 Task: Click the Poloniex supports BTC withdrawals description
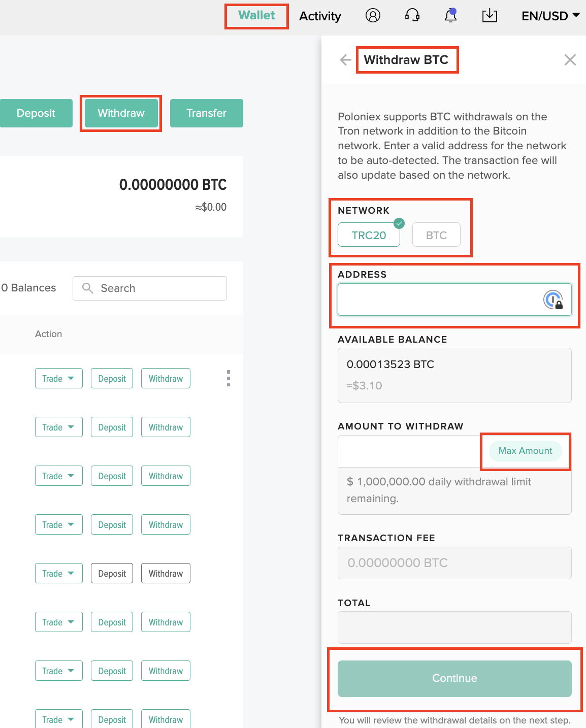pos(452,146)
